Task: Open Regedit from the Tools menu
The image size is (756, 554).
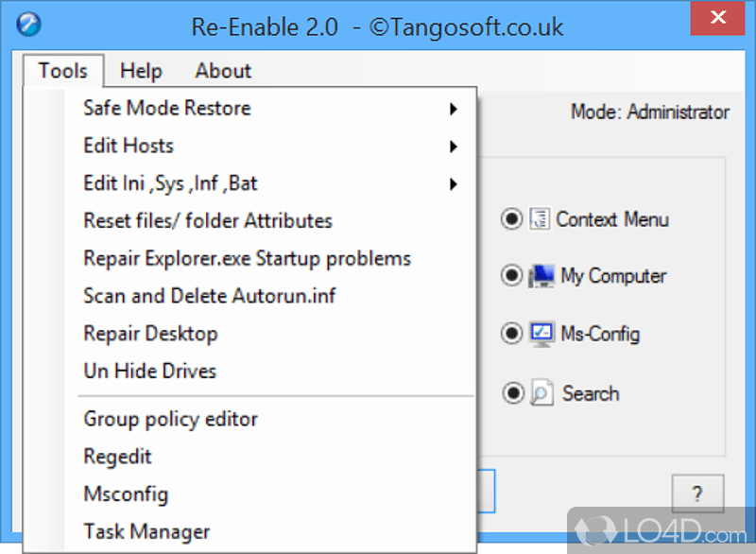Action: coord(117,456)
